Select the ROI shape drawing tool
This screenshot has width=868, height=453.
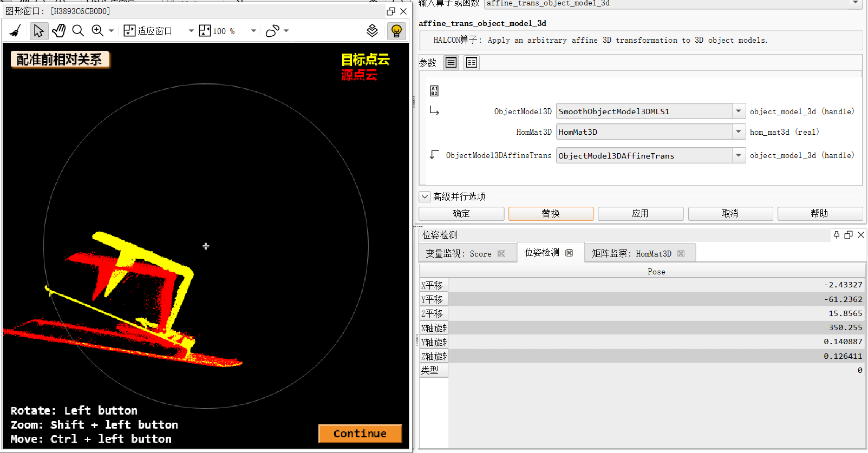[x=272, y=31]
